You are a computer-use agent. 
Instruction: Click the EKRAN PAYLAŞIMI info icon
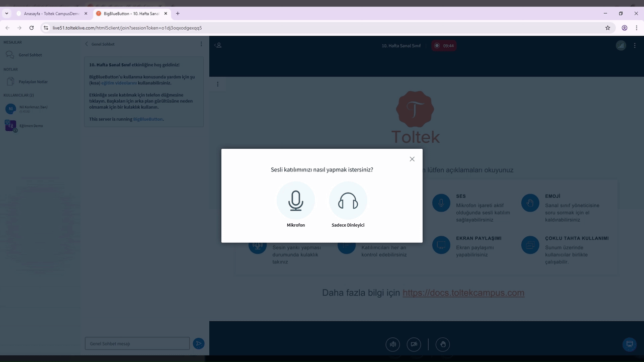coord(441,245)
